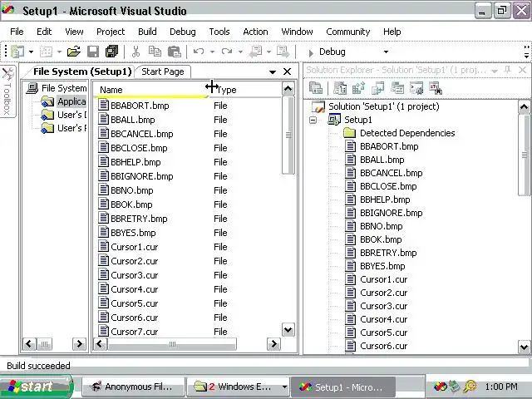Open the New Project dropdown arrow
Screen dimensions: 532x399
pyautogui.click(x=31, y=52)
